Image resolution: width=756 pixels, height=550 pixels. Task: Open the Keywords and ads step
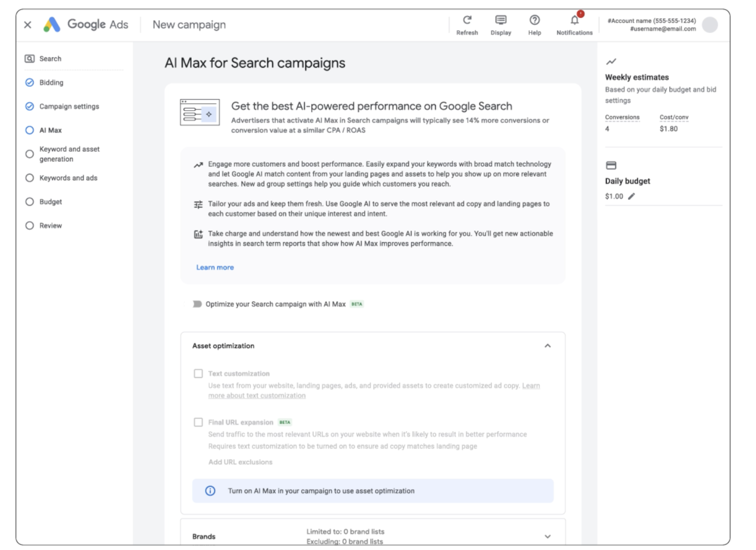tap(61, 178)
